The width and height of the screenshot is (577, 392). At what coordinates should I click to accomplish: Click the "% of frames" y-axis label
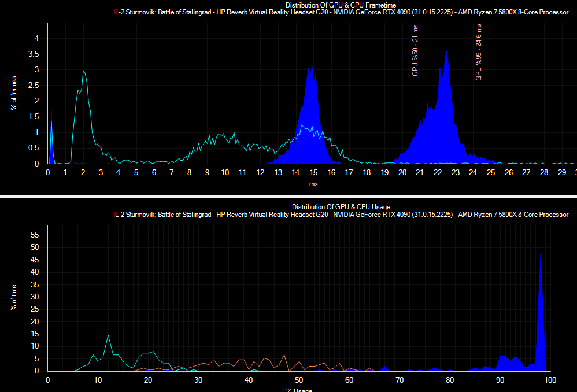coord(14,94)
